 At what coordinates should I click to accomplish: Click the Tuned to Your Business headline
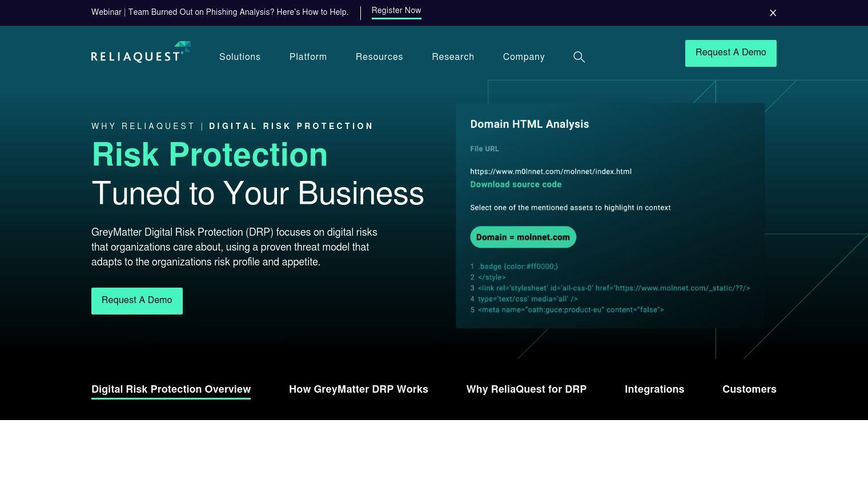[258, 193]
